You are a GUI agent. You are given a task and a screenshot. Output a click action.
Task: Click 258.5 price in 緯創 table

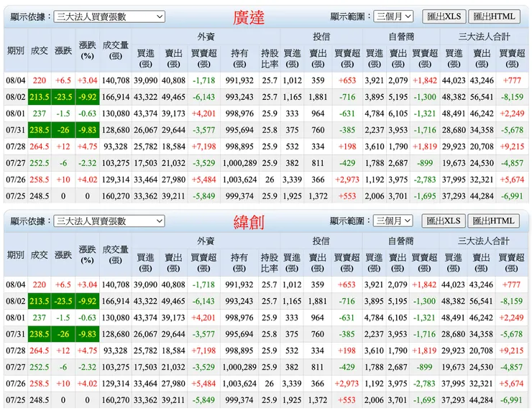pyautogui.click(x=40, y=384)
